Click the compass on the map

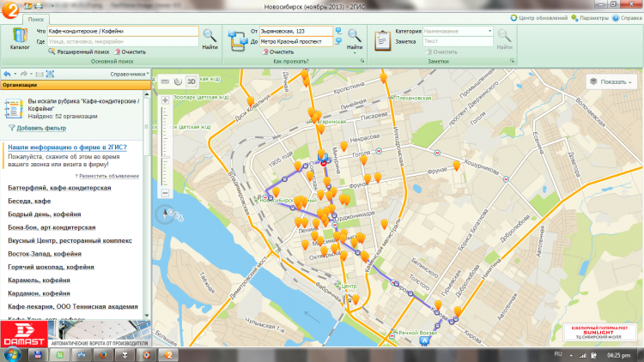(x=165, y=214)
